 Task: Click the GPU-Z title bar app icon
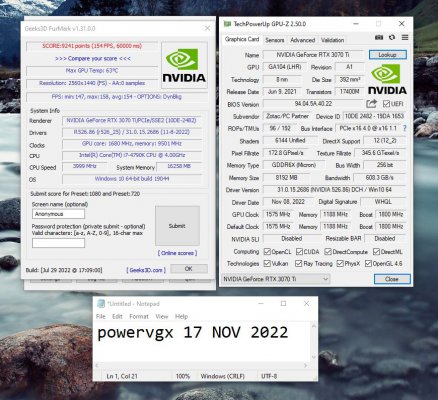click(227, 24)
